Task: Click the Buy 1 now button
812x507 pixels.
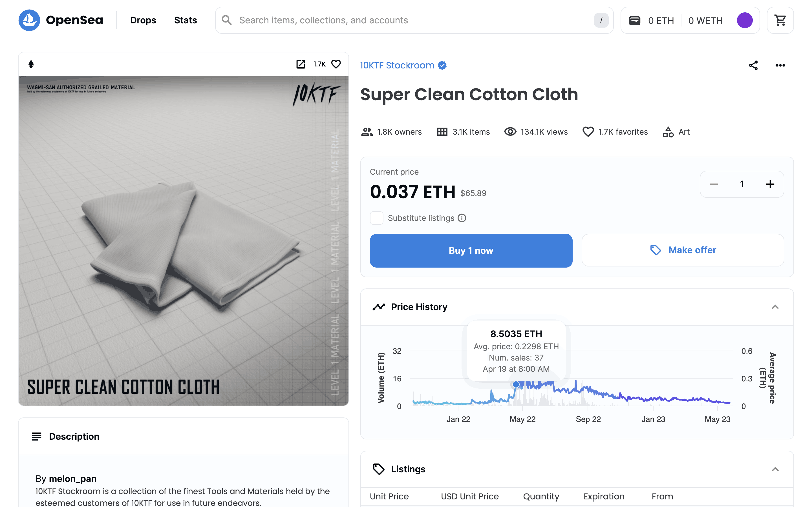Action: 471,250
